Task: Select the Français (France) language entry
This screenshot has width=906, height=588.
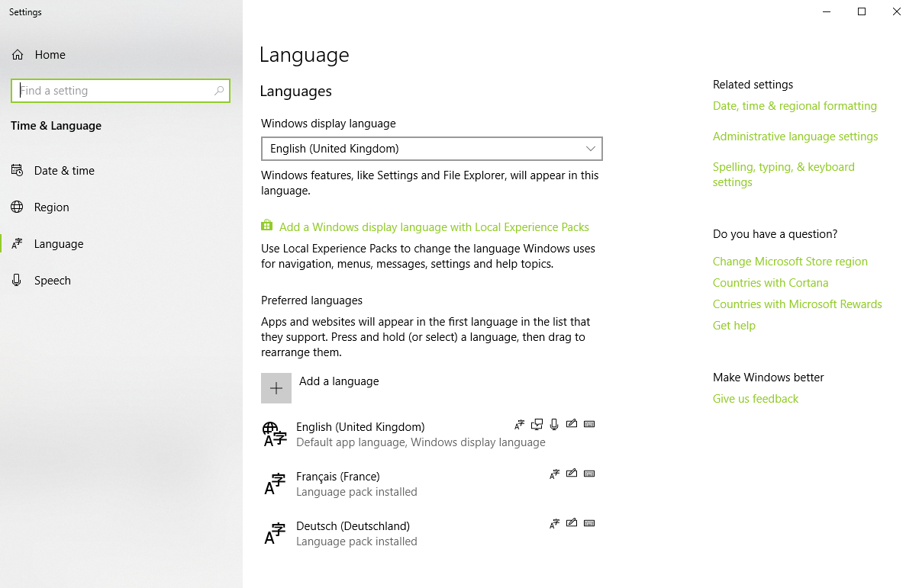Action: click(431, 484)
